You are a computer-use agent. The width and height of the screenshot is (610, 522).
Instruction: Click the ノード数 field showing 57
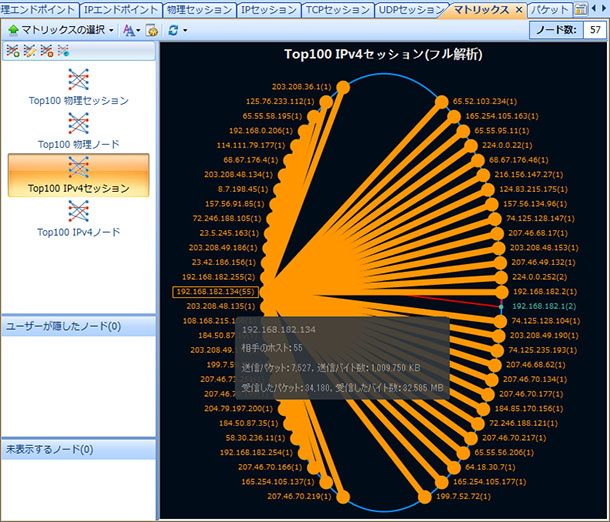(594, 30)
